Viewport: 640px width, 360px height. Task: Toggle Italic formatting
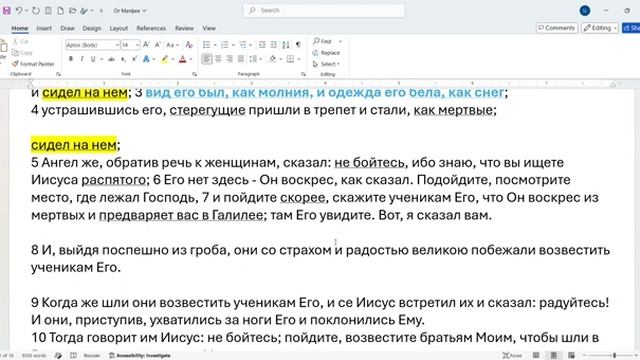tap(82, 59)
